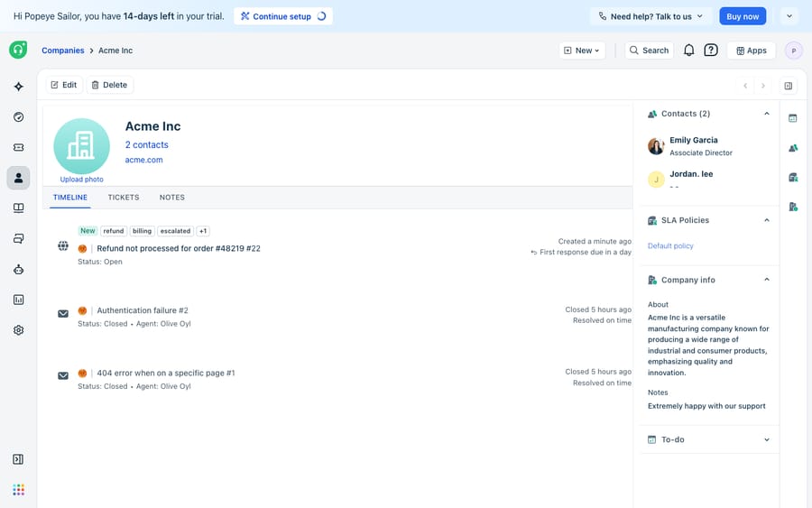The height and width of the screenshot is (508, 812).
Task: Click the Delete button
Action: (110, 85)
